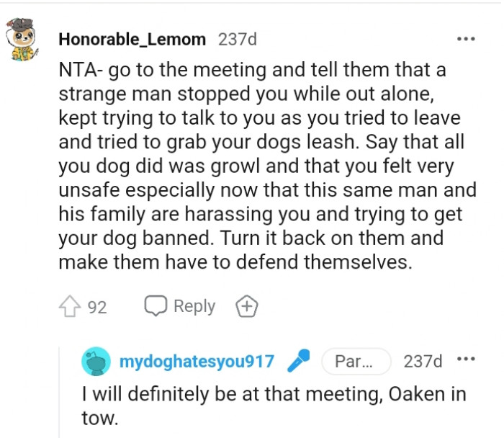
Task: Open options menu for Honorable_Lemom's comment
Action: [466, 39]
